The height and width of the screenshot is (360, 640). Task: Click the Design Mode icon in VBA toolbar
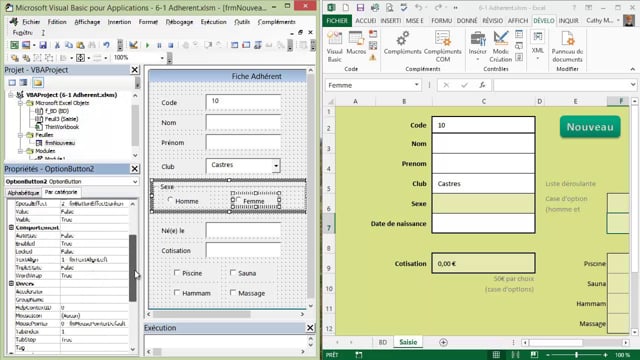pos(133,45)
